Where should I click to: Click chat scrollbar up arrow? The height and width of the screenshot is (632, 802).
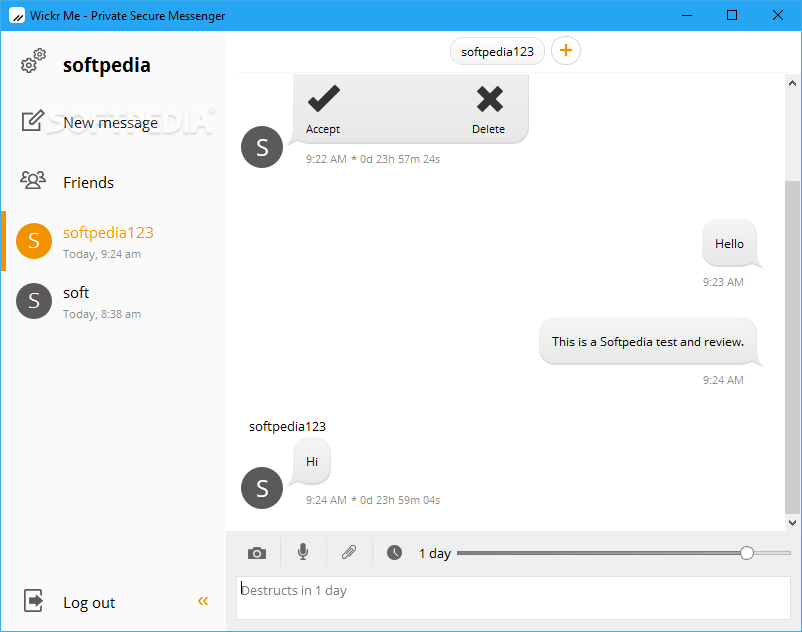pyautogui.click(x=792, y=83)
